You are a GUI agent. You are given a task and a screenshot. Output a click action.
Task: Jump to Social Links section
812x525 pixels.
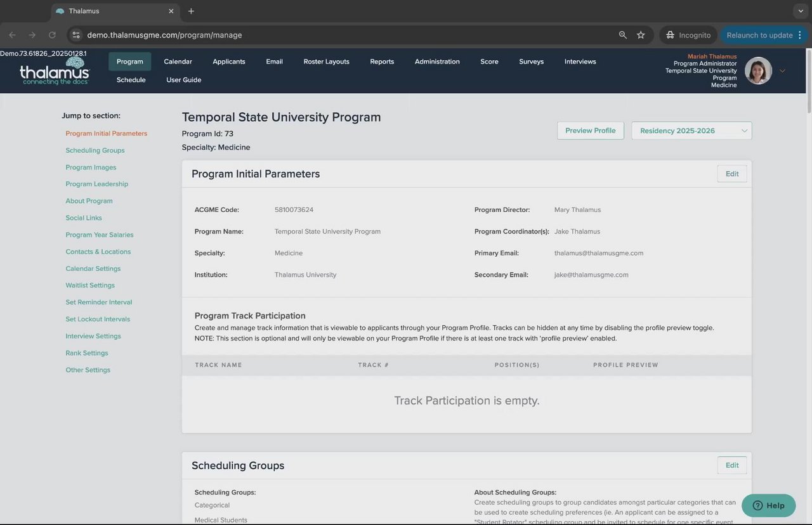tap(84, 218)
